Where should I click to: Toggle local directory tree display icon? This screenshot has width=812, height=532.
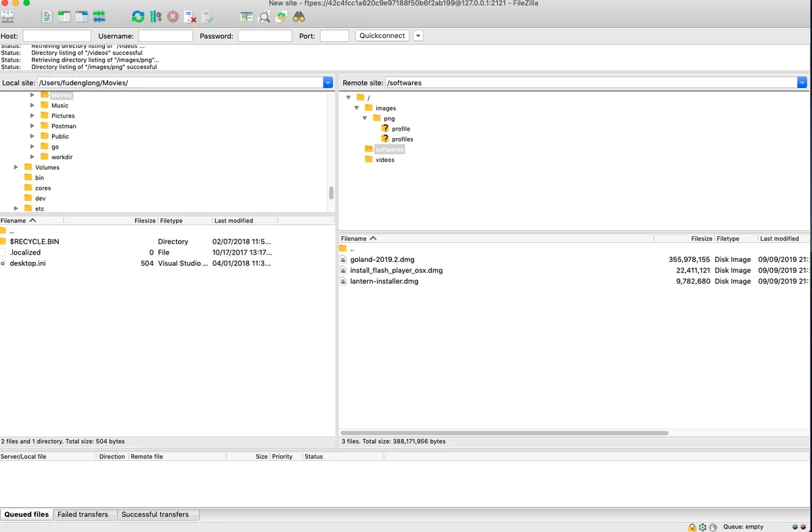pyautogui.click(x=64, y=16)
